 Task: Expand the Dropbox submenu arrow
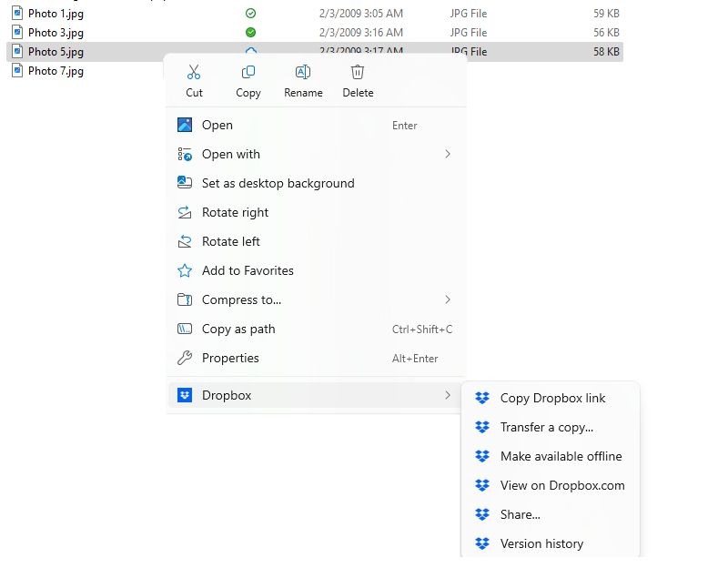pos(448,395)
